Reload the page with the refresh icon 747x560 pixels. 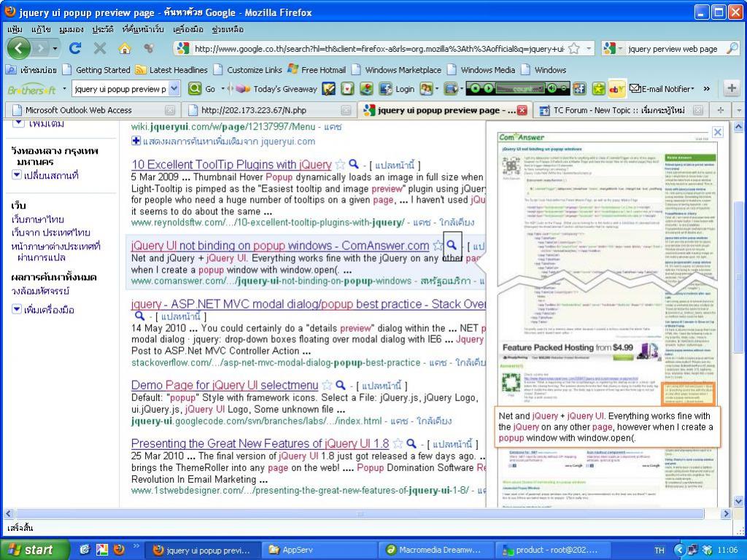coord(75,48)
